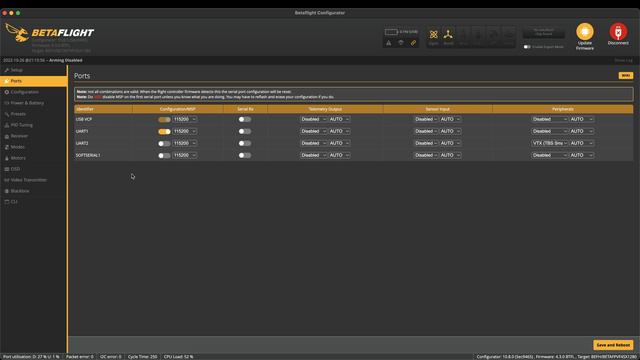Enable Serial Rx for UART2
640x360 pixels.
[244, 144]
